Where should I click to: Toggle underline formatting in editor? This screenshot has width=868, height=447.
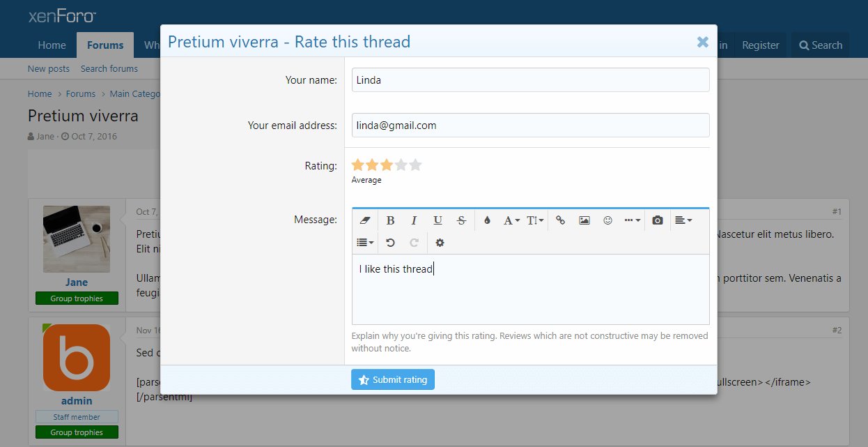437,220
